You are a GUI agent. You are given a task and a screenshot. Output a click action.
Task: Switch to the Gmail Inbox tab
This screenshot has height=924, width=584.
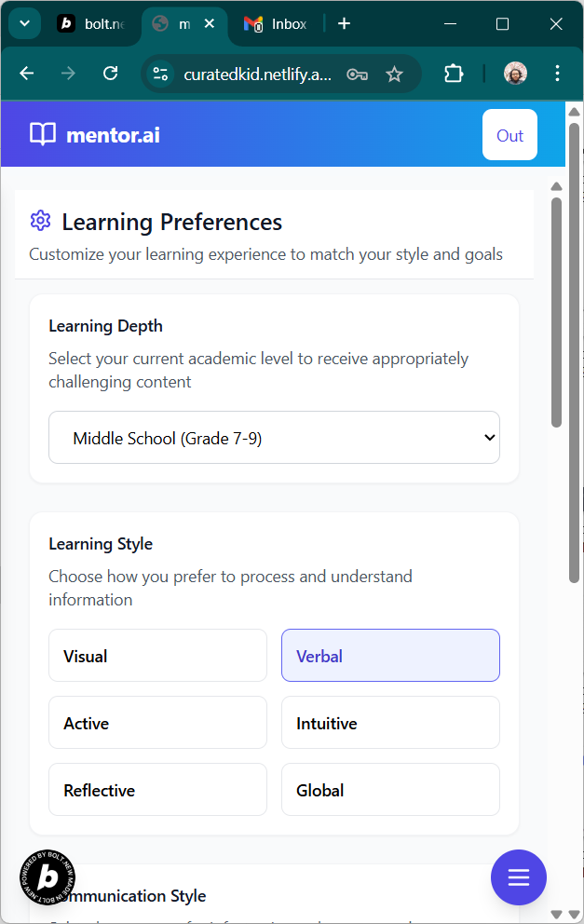point(277,24)
